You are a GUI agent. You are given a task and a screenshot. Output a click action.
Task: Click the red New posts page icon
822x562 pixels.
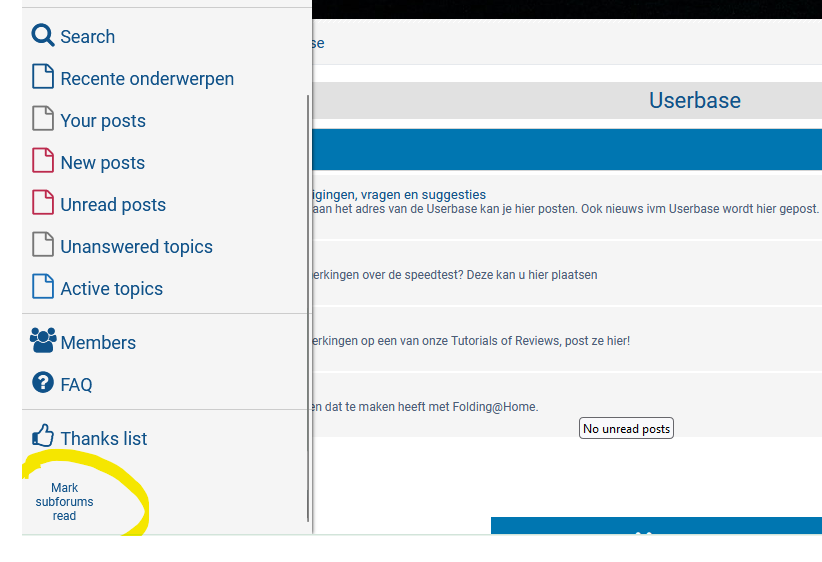(x=43, y=162)
